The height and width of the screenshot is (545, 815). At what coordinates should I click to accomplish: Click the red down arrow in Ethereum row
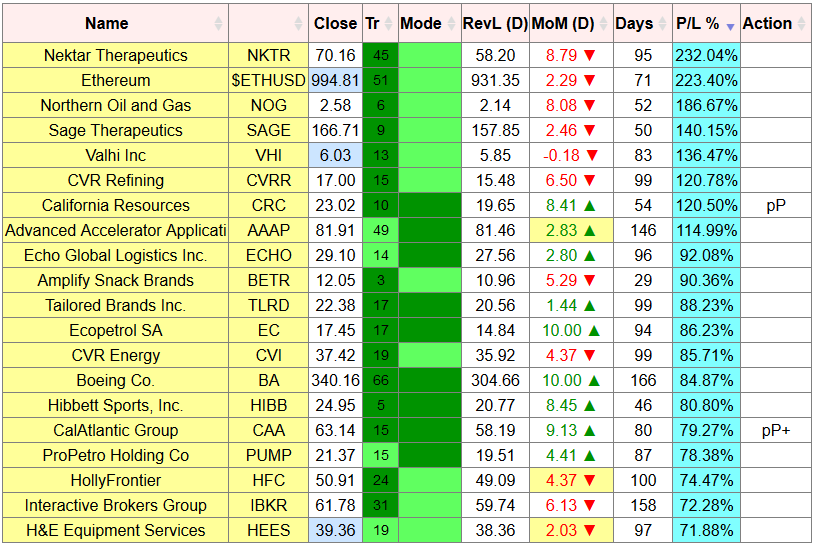point(589,81)
